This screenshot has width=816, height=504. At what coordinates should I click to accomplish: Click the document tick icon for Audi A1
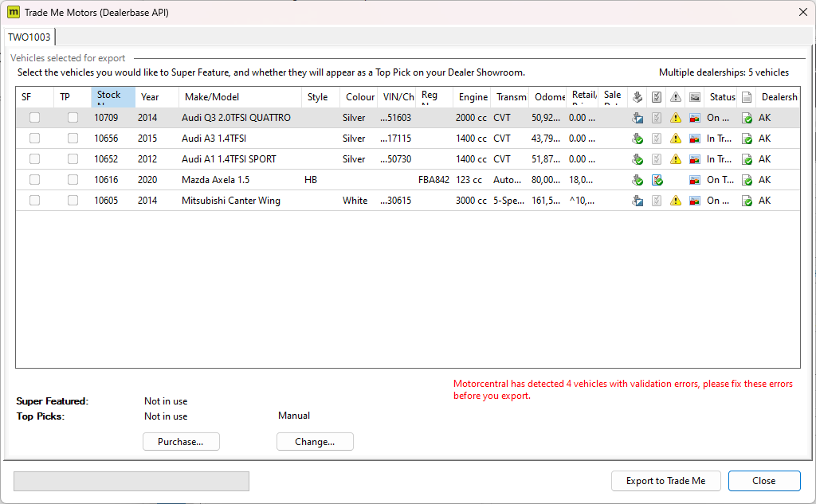click(x=747, y=160)
